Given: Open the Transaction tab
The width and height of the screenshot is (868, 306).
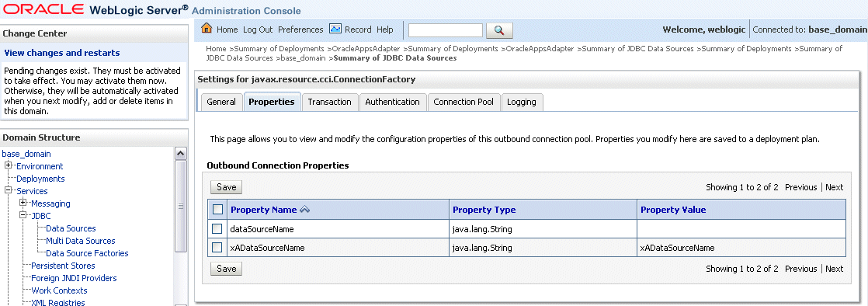Looking at the screenshot, I should pyautogui.click(x=329, y=102).
